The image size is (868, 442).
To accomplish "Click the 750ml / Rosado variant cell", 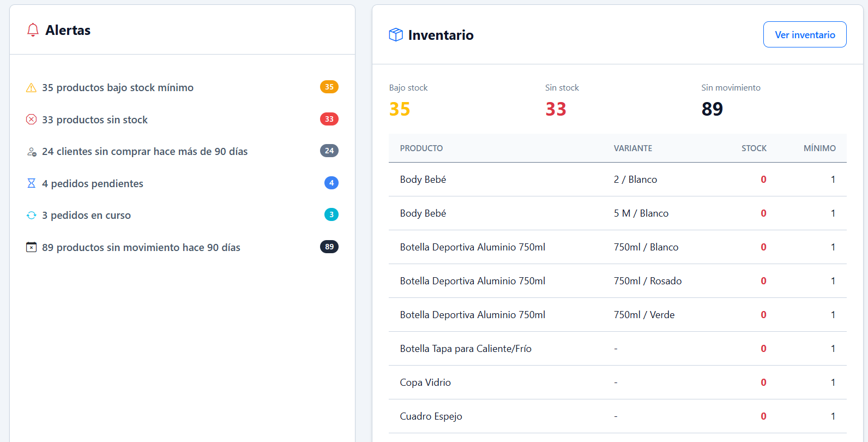I will (x=648, y=281).
